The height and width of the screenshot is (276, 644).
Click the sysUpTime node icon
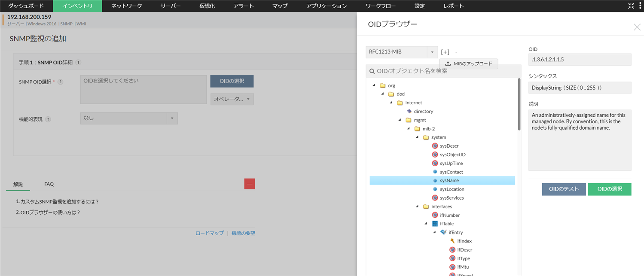tap(435, 163)
